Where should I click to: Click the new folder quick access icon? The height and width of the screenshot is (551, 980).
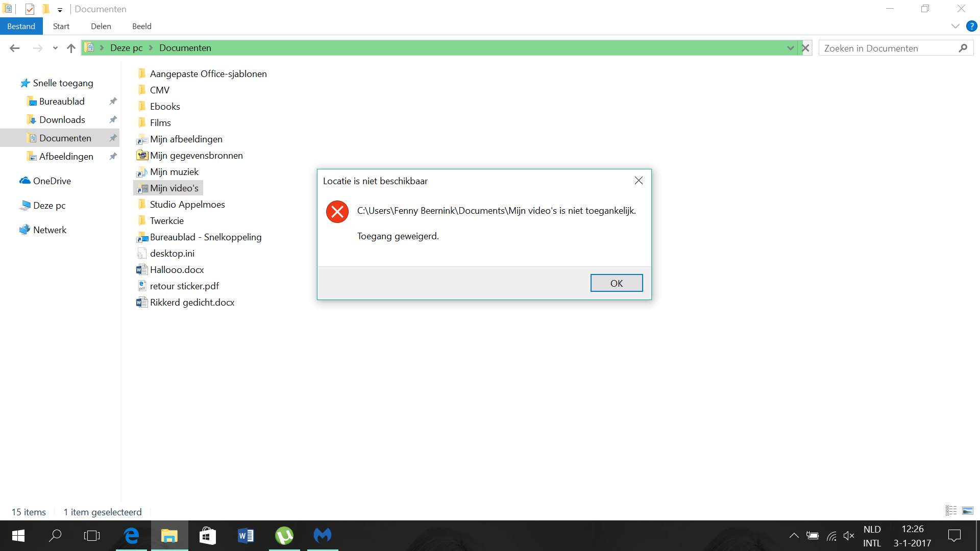(x=46, y=9)
